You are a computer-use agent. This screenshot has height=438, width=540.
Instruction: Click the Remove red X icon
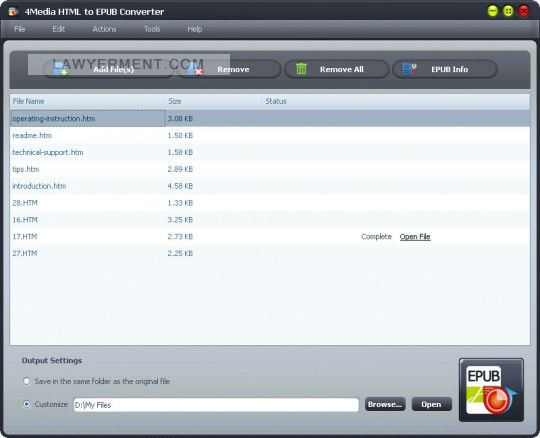198,72
